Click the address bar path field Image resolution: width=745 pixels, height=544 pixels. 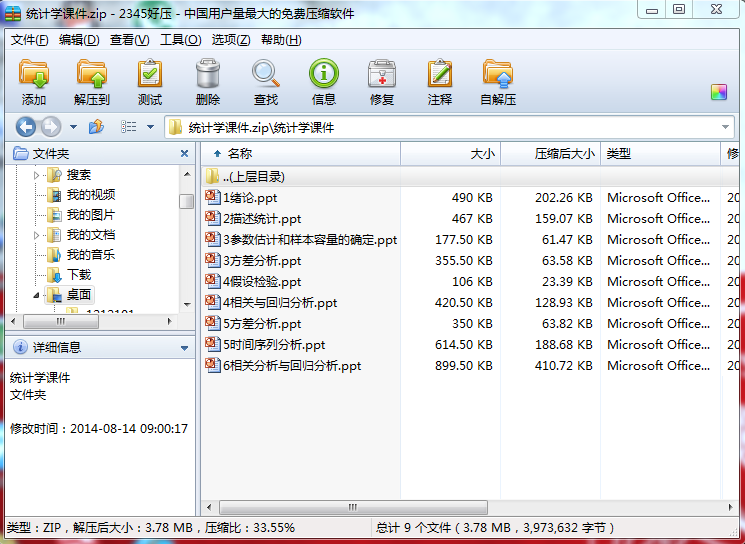pos(449,127)
